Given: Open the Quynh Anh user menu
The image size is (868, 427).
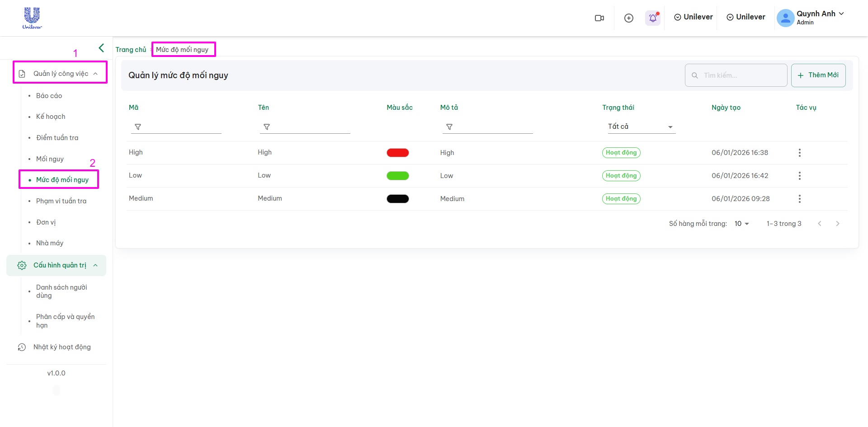Looking at the screenshot, I should pos(811,18).
